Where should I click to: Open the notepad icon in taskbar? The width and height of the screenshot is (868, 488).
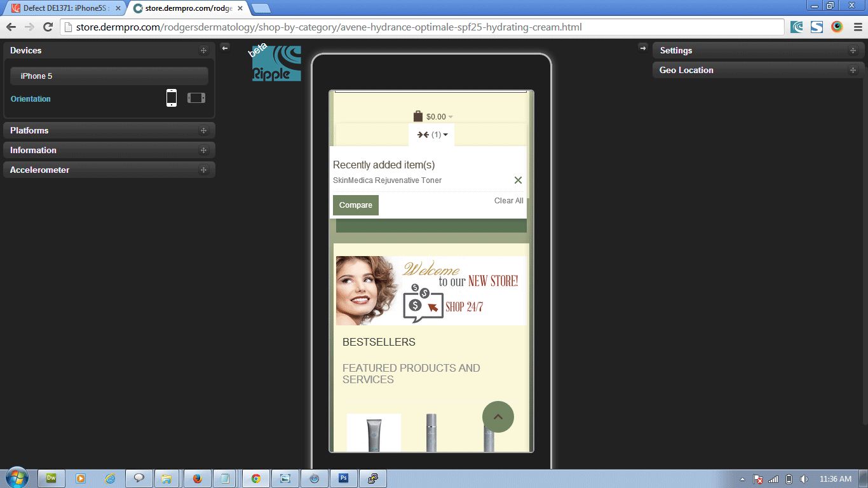pyautogui.click(x=226, y=478)
